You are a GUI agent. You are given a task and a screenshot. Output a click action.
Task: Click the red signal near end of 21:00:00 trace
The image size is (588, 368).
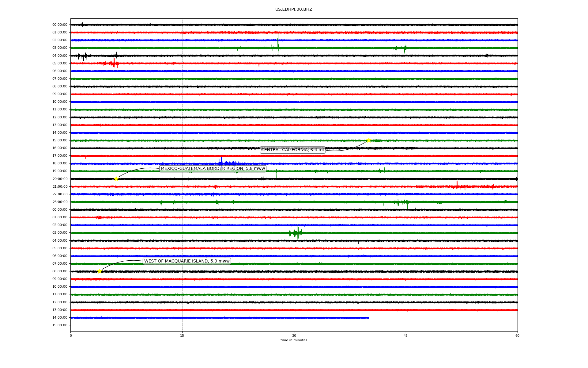coord(457,186)
